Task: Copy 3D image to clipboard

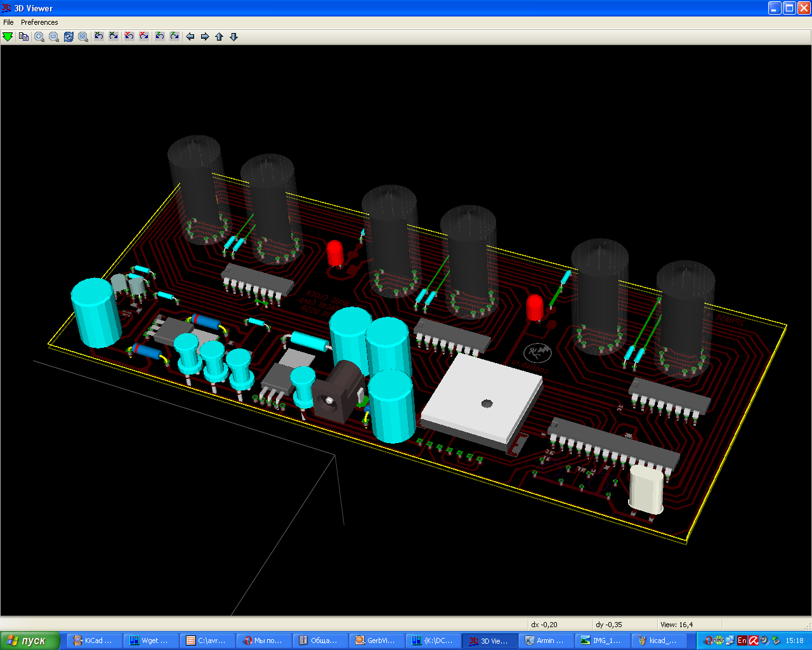Action: tap(23, 37)
